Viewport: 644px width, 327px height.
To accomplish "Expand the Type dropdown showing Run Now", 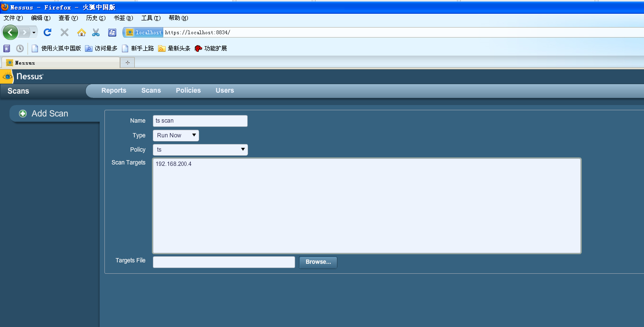I will [176, 135].
